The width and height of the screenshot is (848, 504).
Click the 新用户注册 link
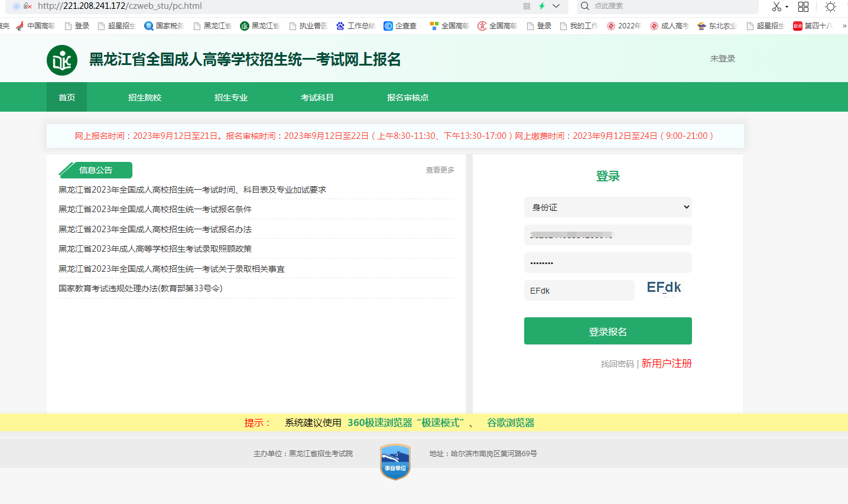click(667, 363)
